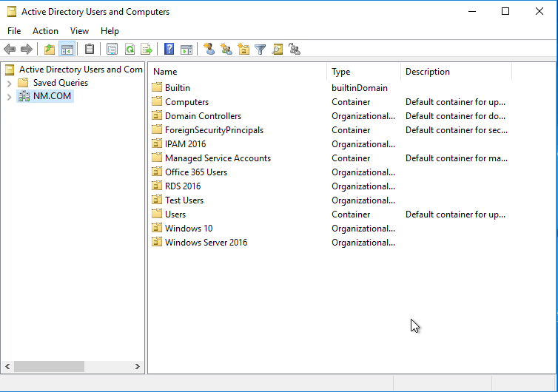The image size is (558, 392).
Task: Select Windows Server 2016 entry
Action: [206, 243]
